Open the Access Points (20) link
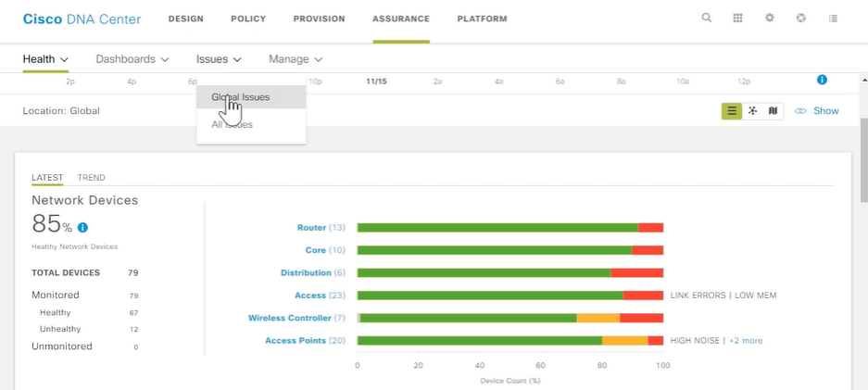Image resolution: width=868 pixels, height=390 pixels. tap(305, 341)
